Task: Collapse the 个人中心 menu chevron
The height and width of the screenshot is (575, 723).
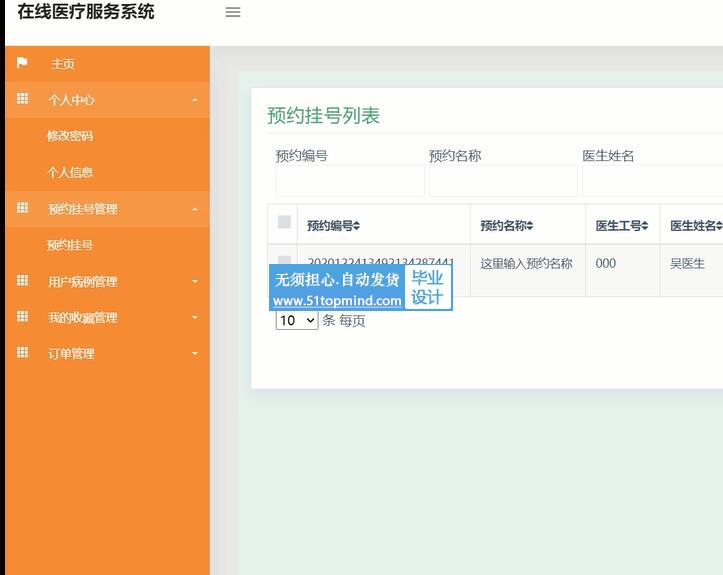Action: pyautogui.click(x=195, y=100)
